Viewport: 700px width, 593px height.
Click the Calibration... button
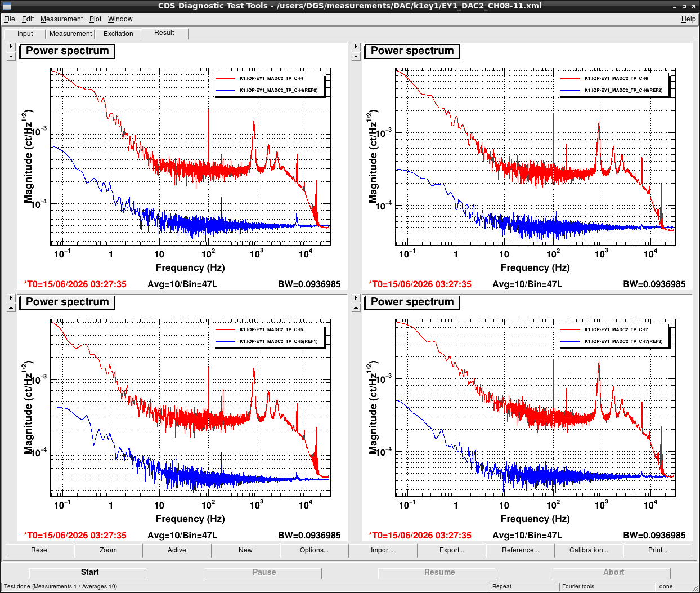coord(589,550)
